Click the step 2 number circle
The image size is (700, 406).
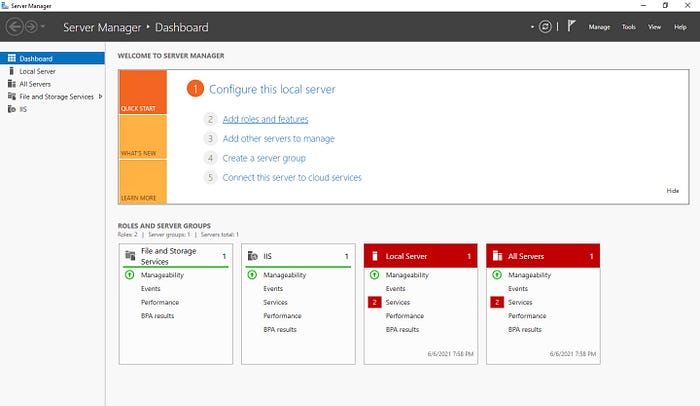[x=210, y=119]
